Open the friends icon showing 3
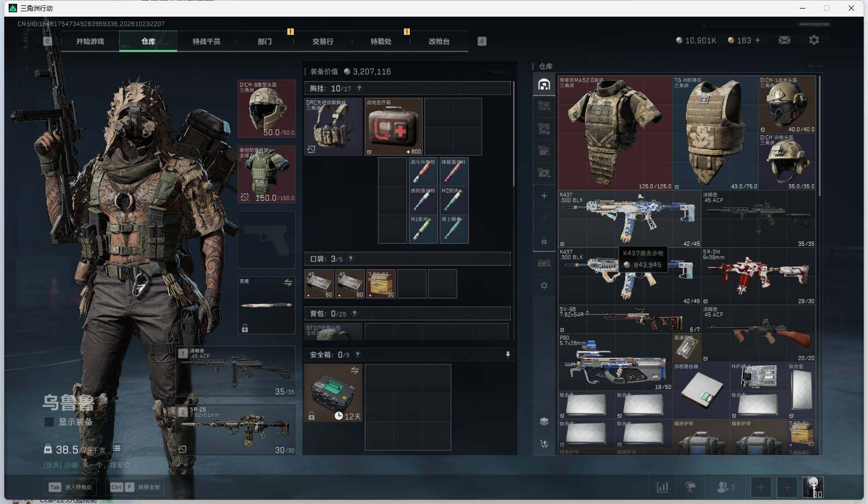868x504 pixels. point(726,487)
